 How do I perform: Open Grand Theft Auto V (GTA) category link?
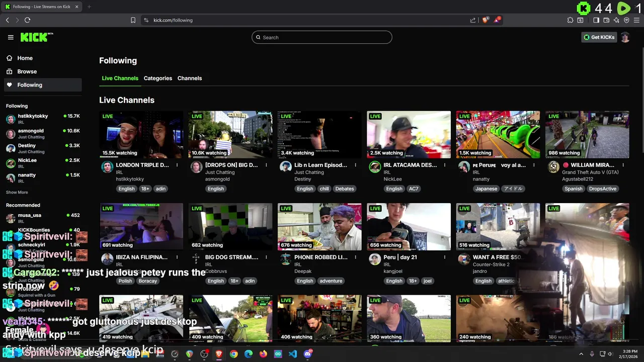coord(590,172)
